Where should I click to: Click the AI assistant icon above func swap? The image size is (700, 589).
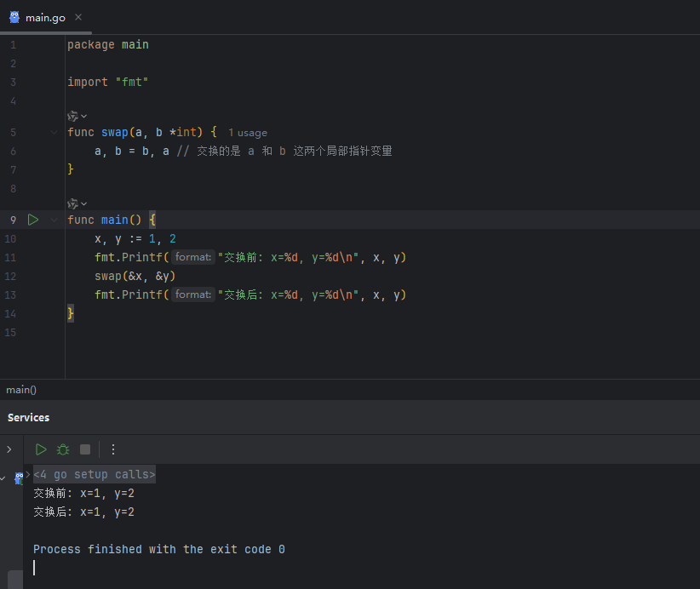click(x=72, y=116)
